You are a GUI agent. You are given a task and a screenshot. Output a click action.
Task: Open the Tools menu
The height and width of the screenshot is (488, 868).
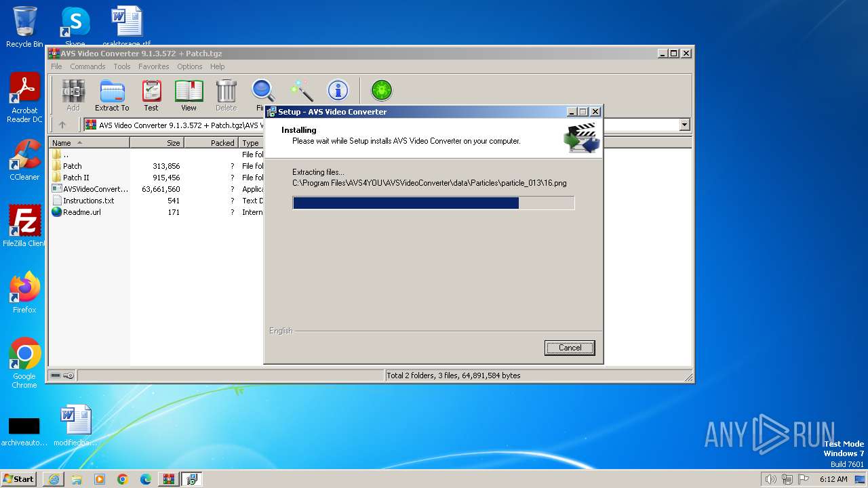(x=122, y=66)
